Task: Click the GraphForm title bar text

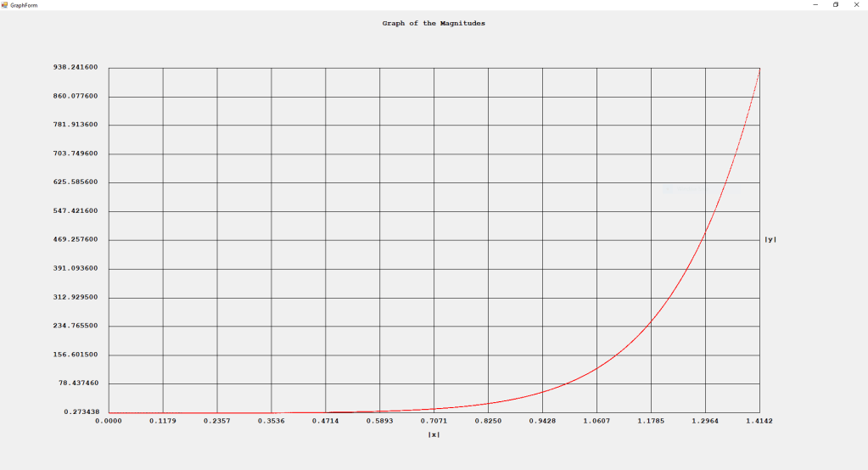Action: [x=24, y=5]
